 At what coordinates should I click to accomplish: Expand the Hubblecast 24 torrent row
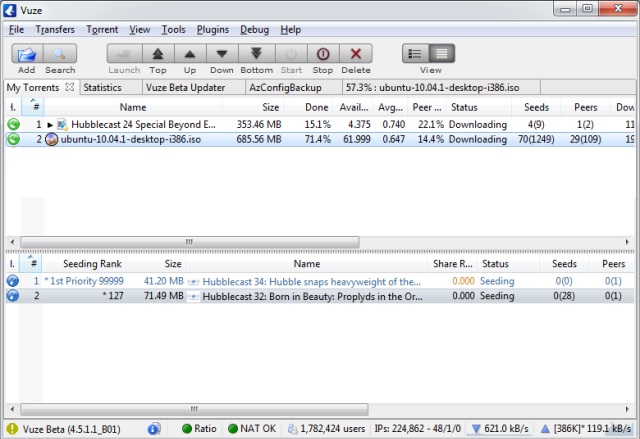click(x=50, y=124)
